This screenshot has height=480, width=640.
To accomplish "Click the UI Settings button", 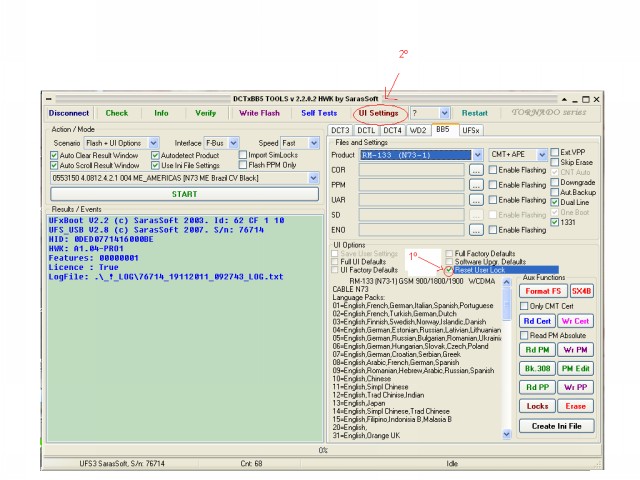I will pyautogui.click(x=378, y=113).
